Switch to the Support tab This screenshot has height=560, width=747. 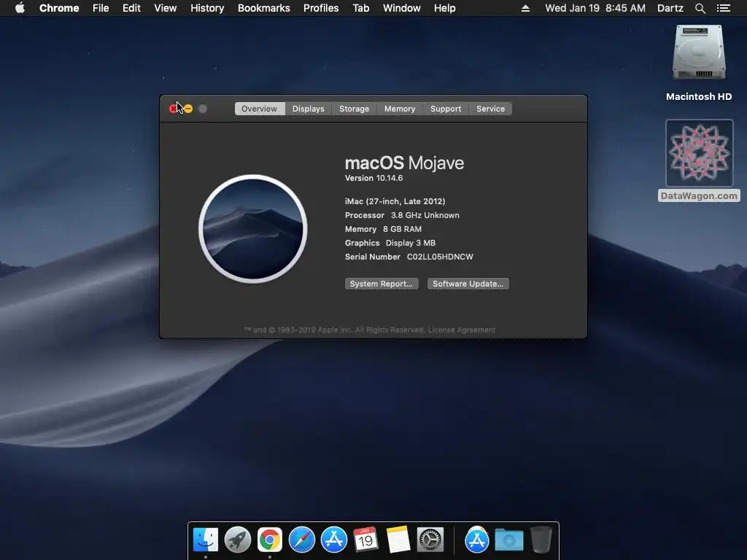point(446,109)
